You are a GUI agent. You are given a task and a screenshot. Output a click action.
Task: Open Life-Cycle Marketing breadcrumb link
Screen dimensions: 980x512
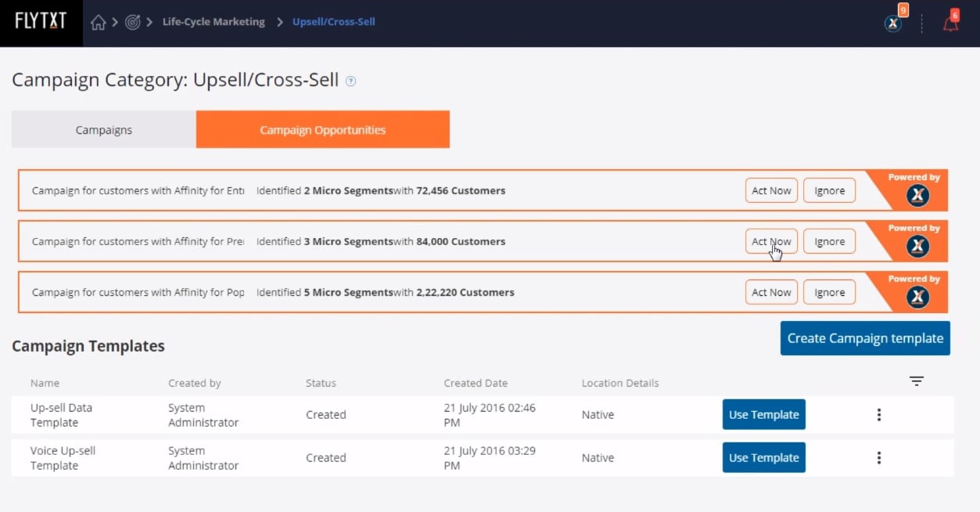point(214,22)
